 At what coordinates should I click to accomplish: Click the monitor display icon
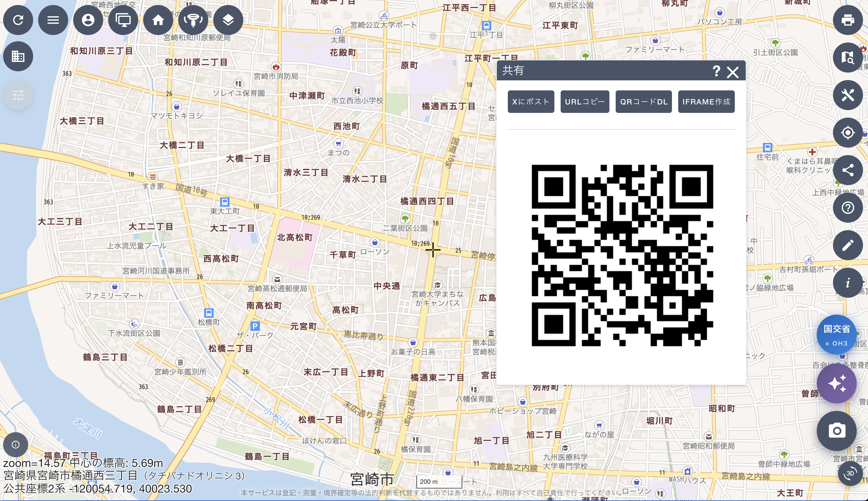pyautogui.click(x=123, y=20)
